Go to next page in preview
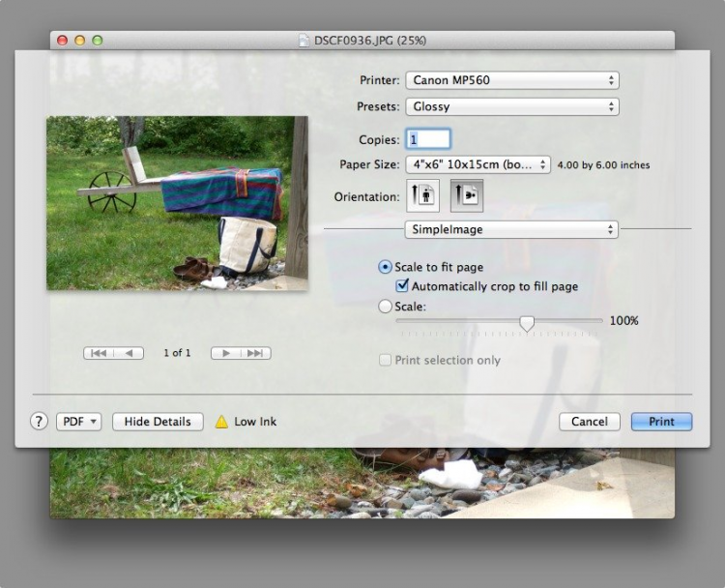The image size is (725, 588). [x=225, y=353]
